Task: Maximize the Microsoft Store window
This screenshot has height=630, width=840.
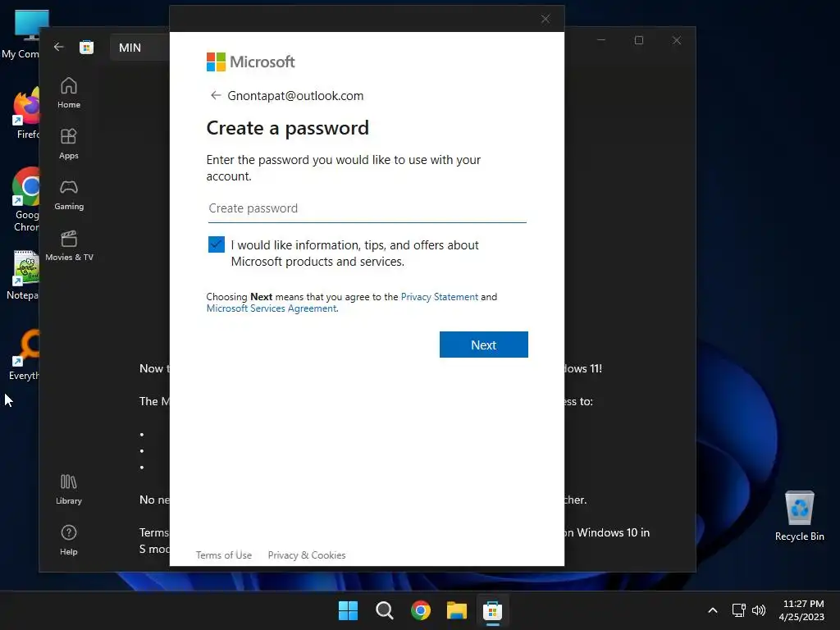Action: pyautogui.click(x=638, y=40)
